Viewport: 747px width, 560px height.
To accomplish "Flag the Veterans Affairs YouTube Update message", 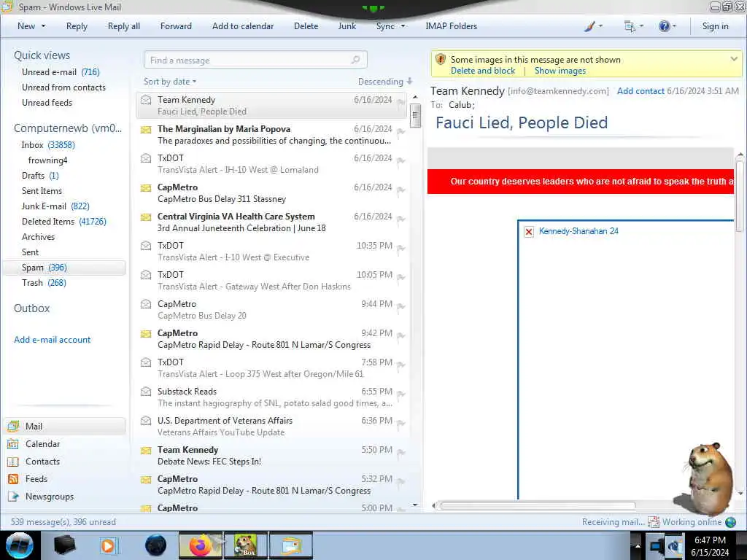I will point(401,424).
